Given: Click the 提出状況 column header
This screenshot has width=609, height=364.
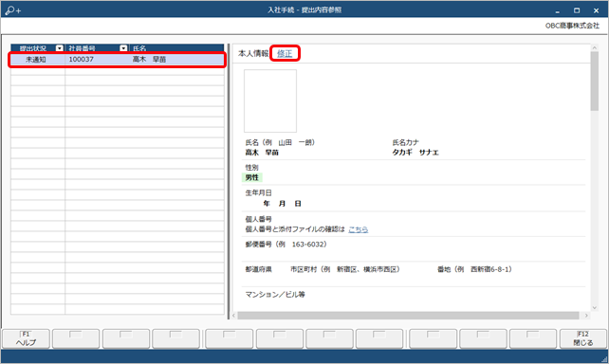Looking at the screenshot, I should point(33,48).
